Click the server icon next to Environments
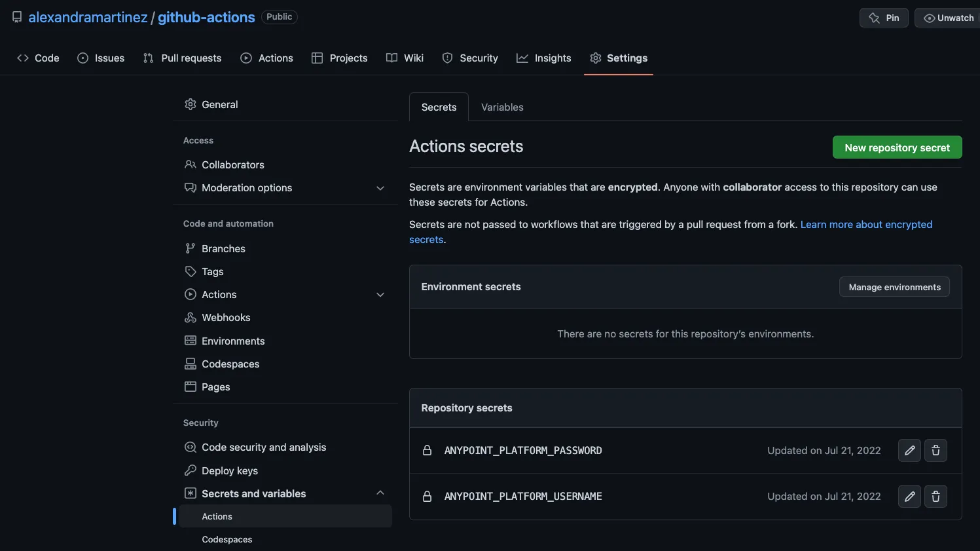The image size is (980, 551). (191, 341)
